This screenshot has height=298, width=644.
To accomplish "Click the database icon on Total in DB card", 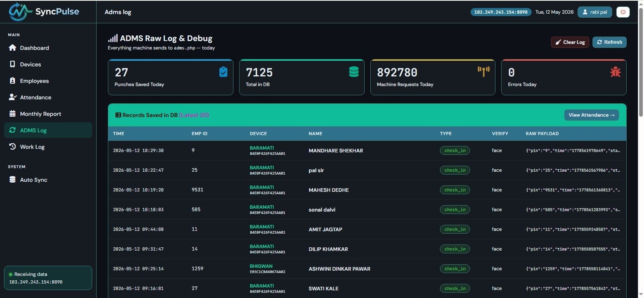I will pyautogui.click(x=354, y=72).
